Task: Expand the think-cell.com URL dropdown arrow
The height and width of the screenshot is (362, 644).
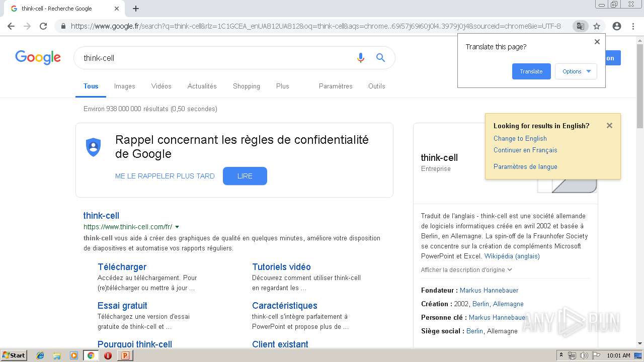Action: [x=177, y=227]
